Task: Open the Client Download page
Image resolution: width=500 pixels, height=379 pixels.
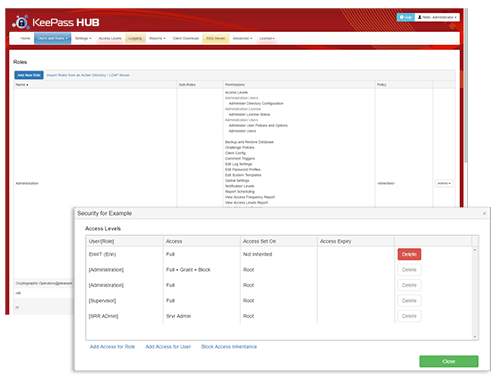Action: (186, 38)
